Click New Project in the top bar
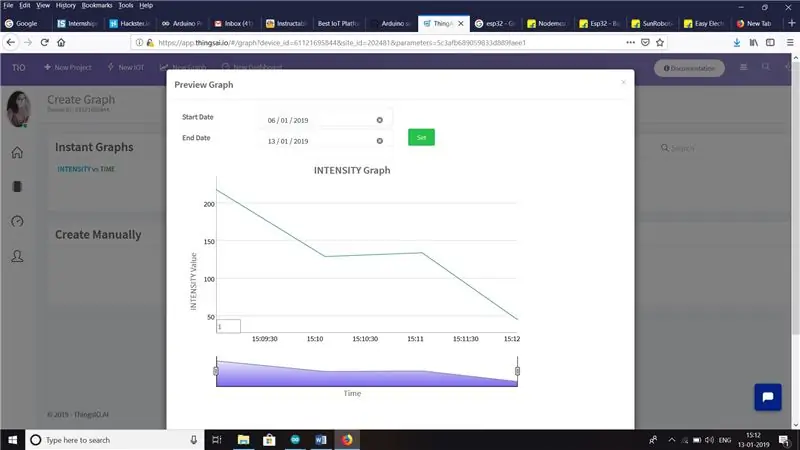Viewport: 800px width, 450px height. coord(68,67)
